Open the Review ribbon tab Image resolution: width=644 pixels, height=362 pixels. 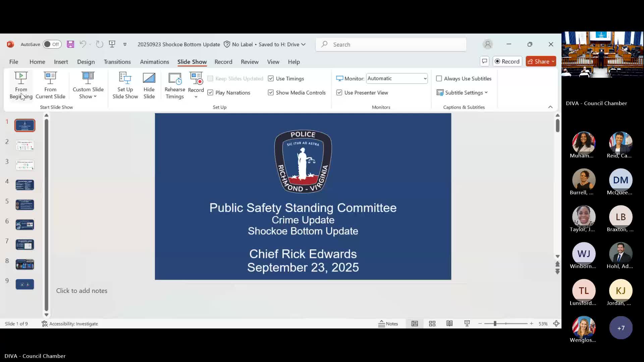pyautogui.click(x=250, y=62)
